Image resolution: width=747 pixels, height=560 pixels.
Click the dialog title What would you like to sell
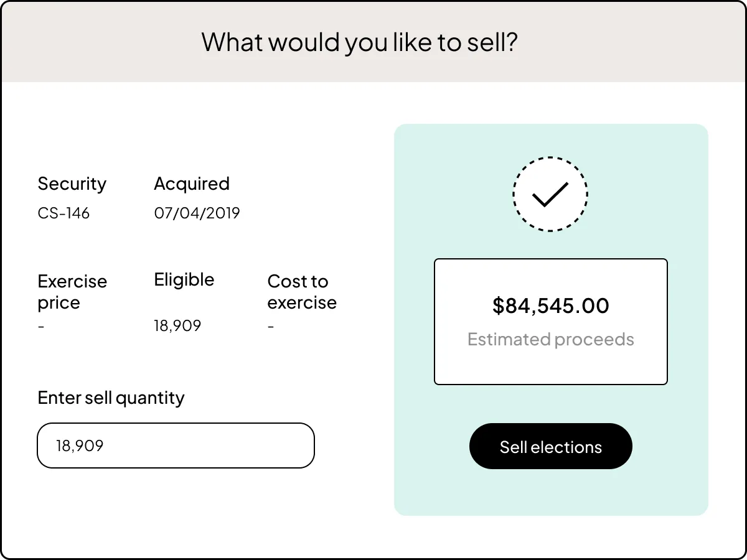[359, 42]
